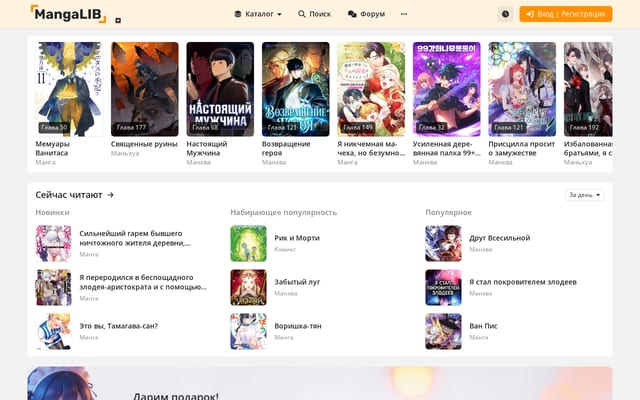
Task: Open Рик и Морти thumbnail
Action: pos(248,243)
